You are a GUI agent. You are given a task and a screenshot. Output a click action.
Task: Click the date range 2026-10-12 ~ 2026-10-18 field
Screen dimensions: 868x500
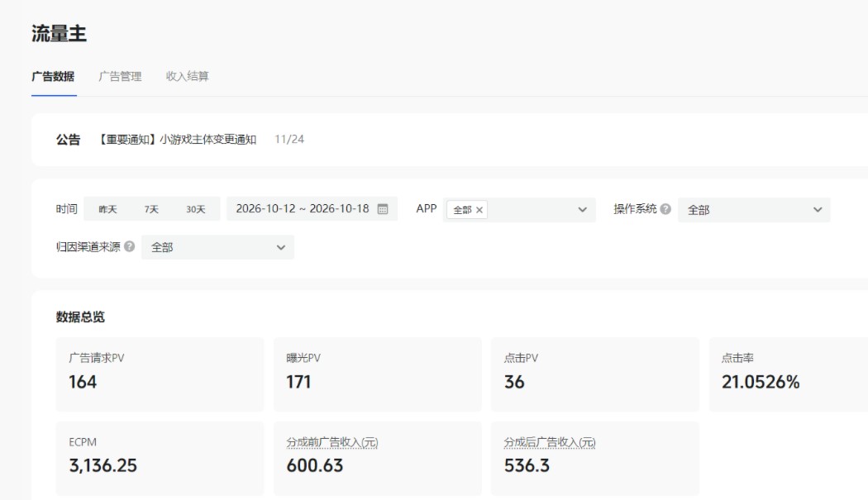[312, 209]
